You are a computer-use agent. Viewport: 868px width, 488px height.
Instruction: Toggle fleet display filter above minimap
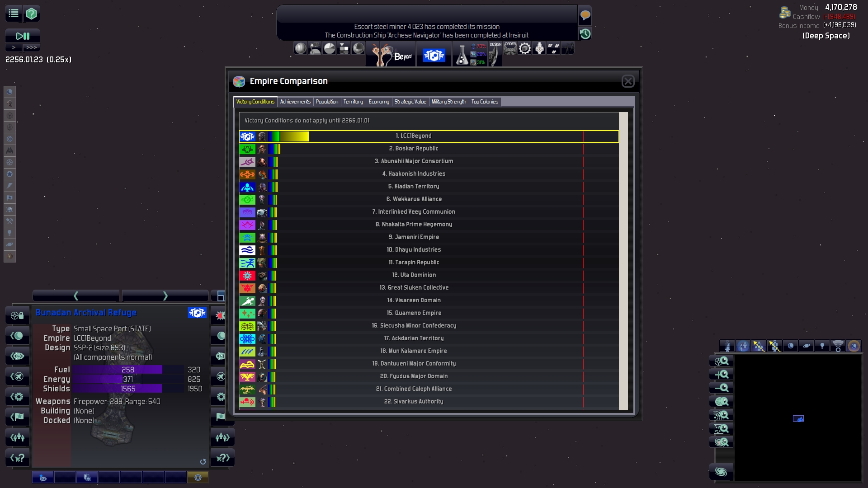pyautogui.click(x=743, y=347)
